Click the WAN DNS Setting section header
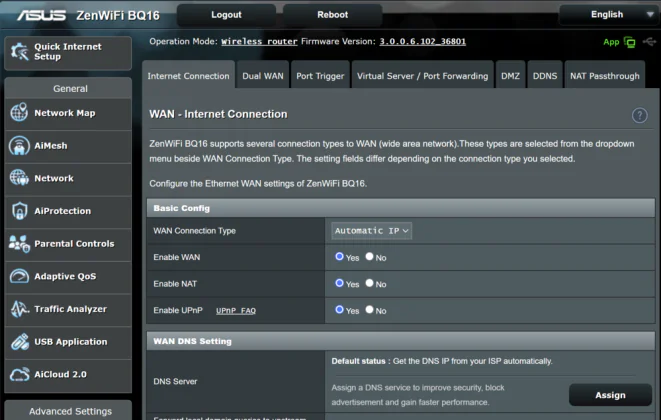This screenshot has height=420, width=661. (400, 341)
